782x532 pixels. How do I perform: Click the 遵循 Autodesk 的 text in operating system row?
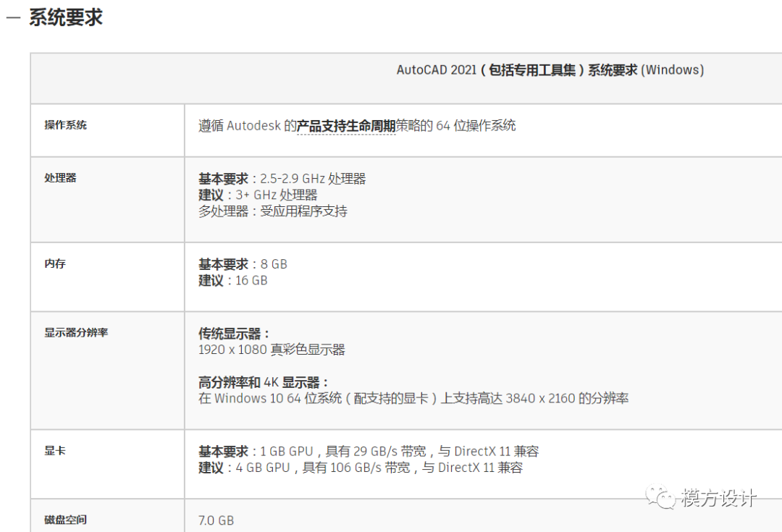pos(248,126)
